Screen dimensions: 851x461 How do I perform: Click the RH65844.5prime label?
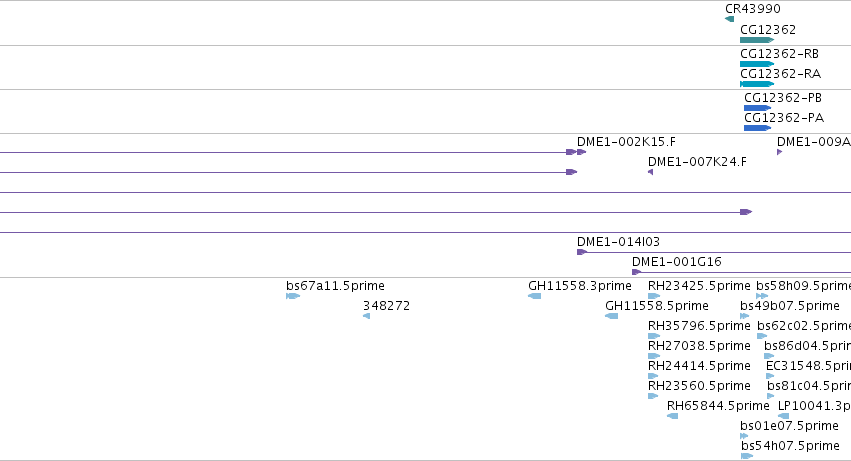(x=718, y=406)
